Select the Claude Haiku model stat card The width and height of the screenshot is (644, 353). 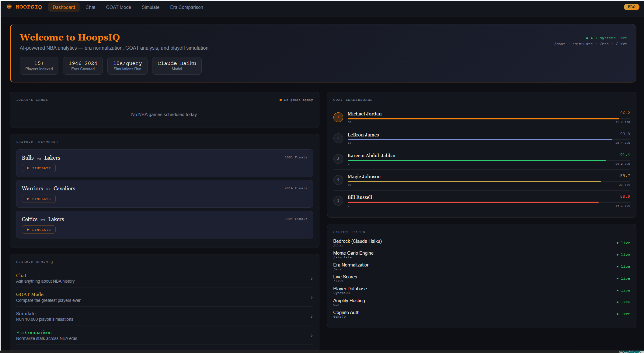click(x=176, y=65)
